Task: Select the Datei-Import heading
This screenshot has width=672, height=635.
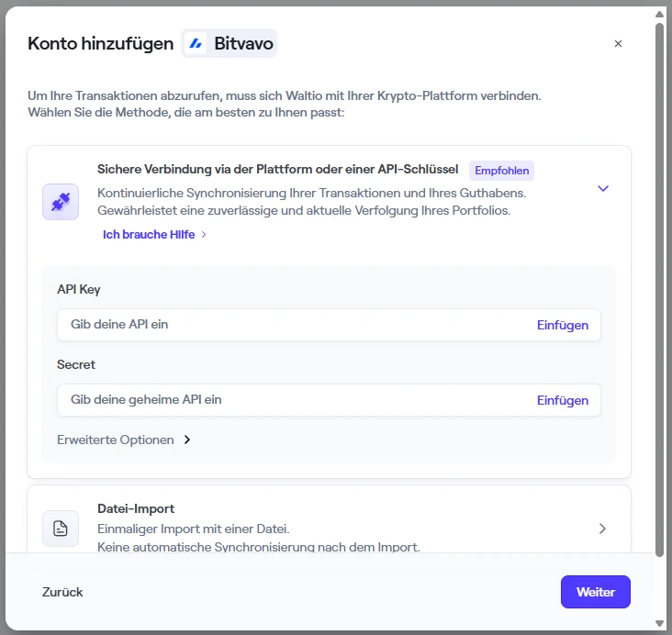Action: [136, 508]
